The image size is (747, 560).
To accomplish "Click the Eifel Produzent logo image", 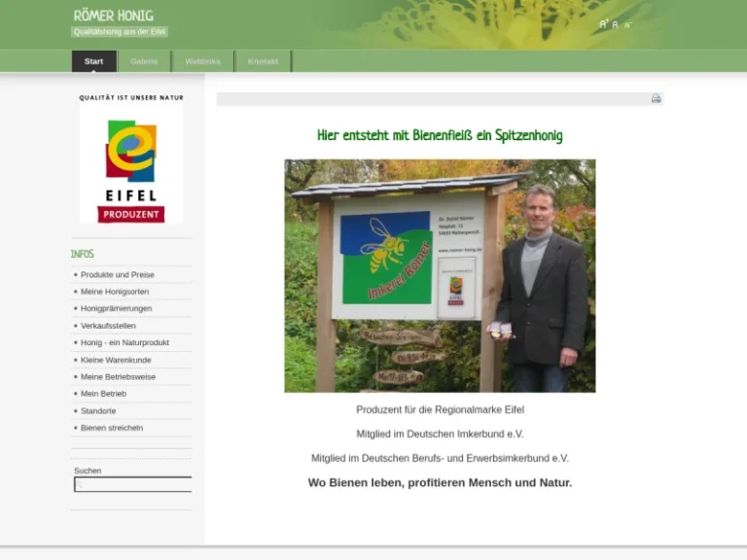I will coord(131,165).
